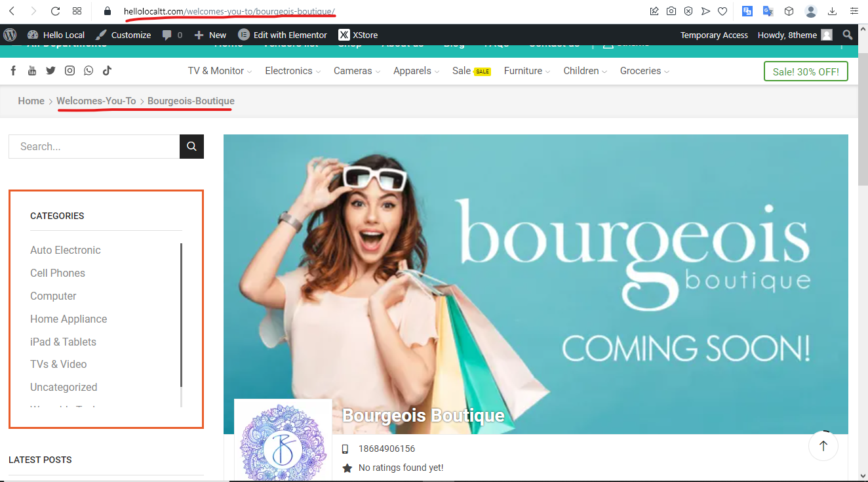Open Howdy, 8theme account menu
This screenshot has width=868, height=482.
click(795, 35)
